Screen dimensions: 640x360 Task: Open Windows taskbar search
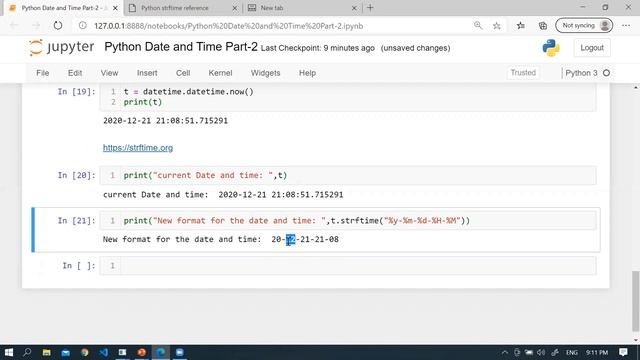[27, 352]
